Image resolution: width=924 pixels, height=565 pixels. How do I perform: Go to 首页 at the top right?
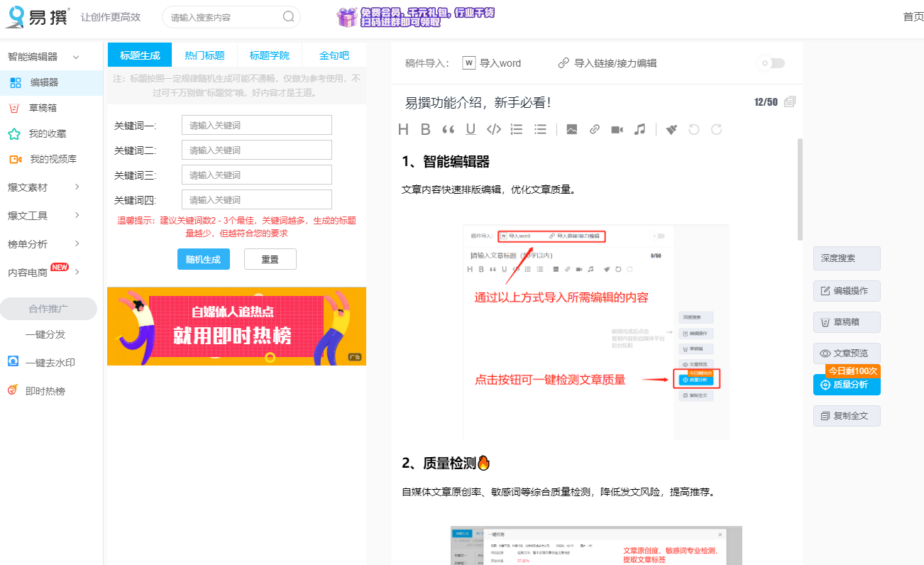coord(913,17)
